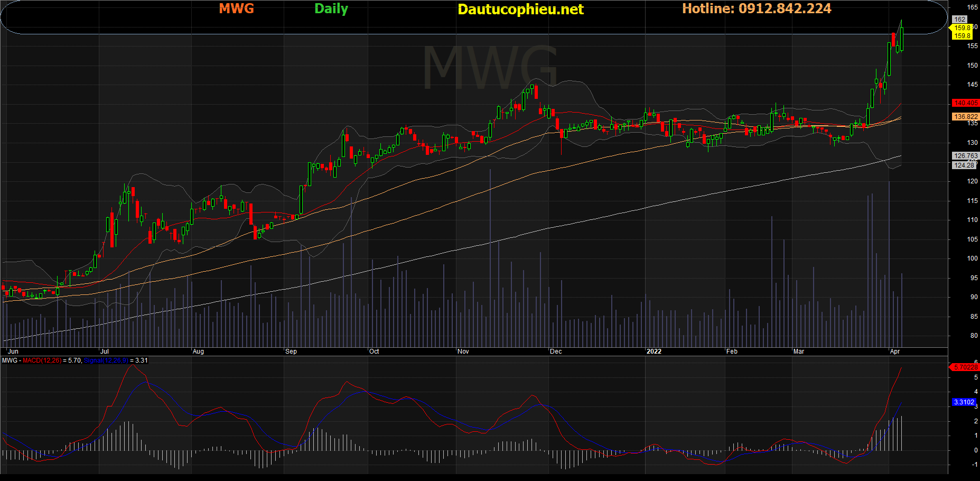Click the bold 2022 year marker
This screenshot has width=980, height=481.
point(654,351)
